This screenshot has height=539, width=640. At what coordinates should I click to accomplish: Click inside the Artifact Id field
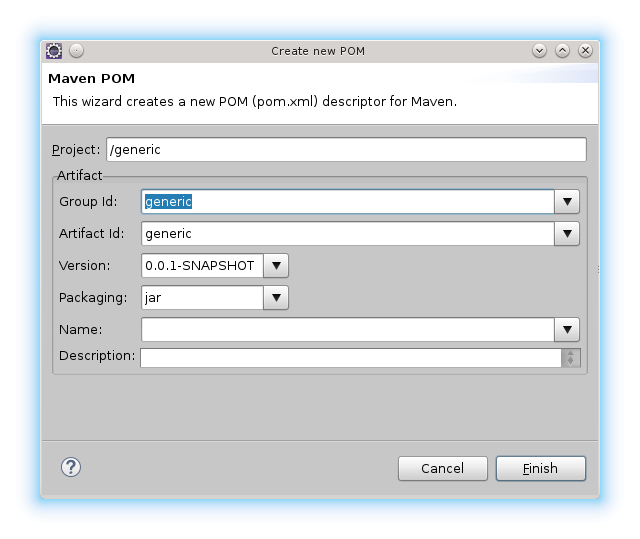coord(348,234)
